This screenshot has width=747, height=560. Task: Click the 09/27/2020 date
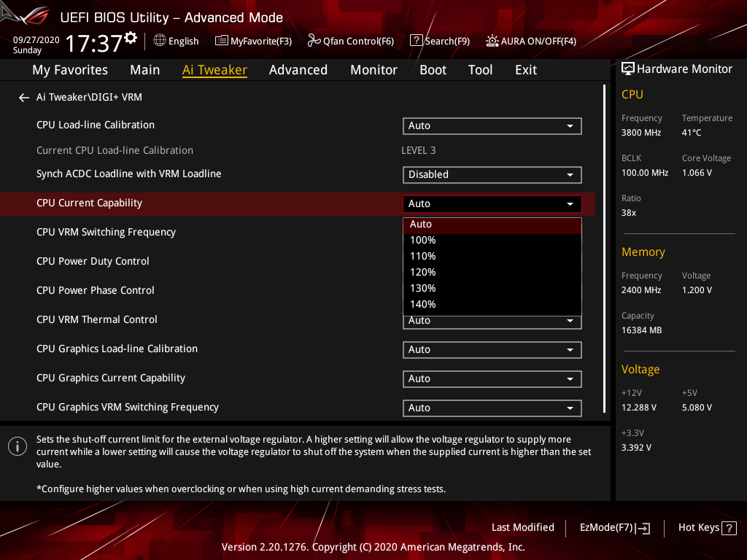coord(36,40)
